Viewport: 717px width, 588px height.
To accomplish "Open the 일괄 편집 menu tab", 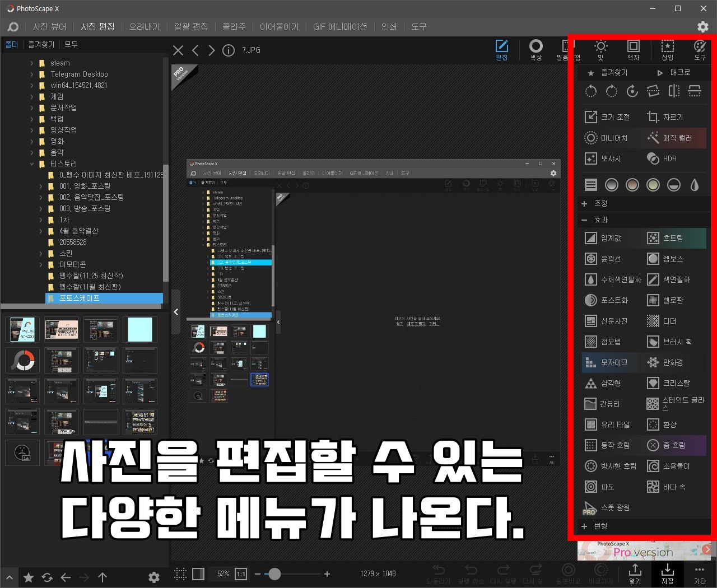I will click(x=190, y=26).
